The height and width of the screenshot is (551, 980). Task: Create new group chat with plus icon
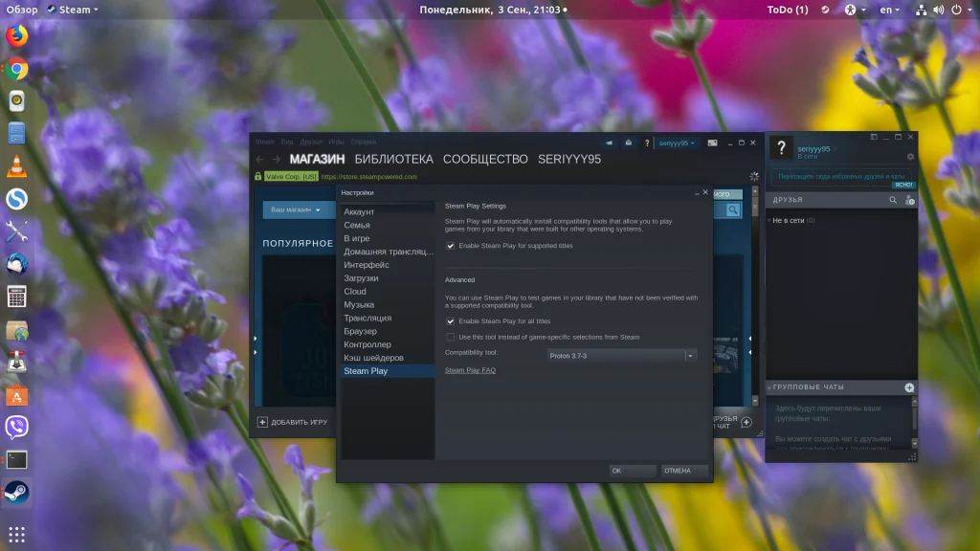(x=909, y=388)
